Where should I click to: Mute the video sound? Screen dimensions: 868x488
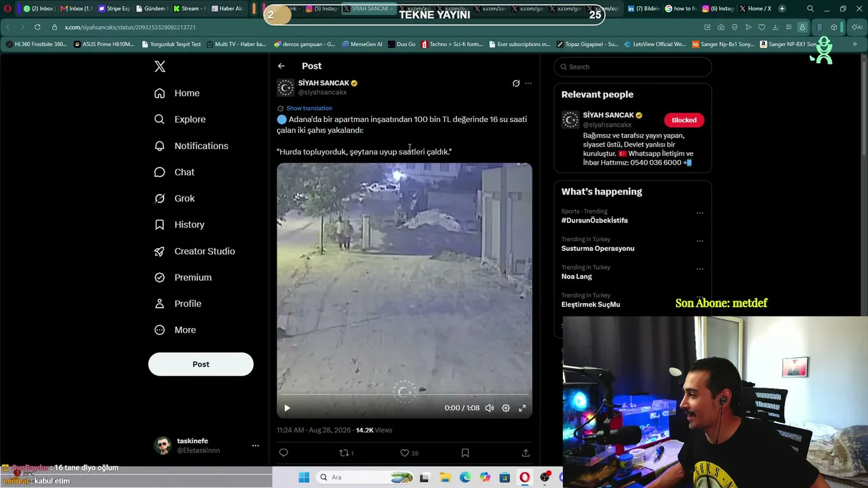[490, 408]
